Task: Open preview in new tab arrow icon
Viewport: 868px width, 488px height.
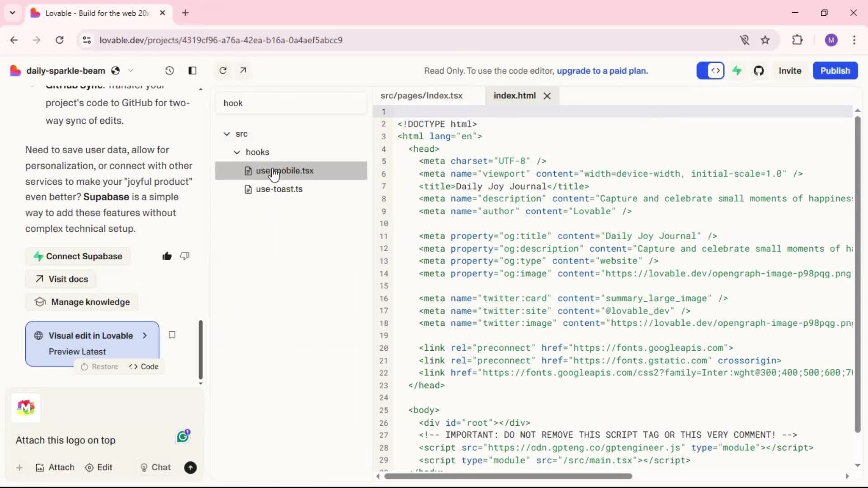Action: coord(243,70)
